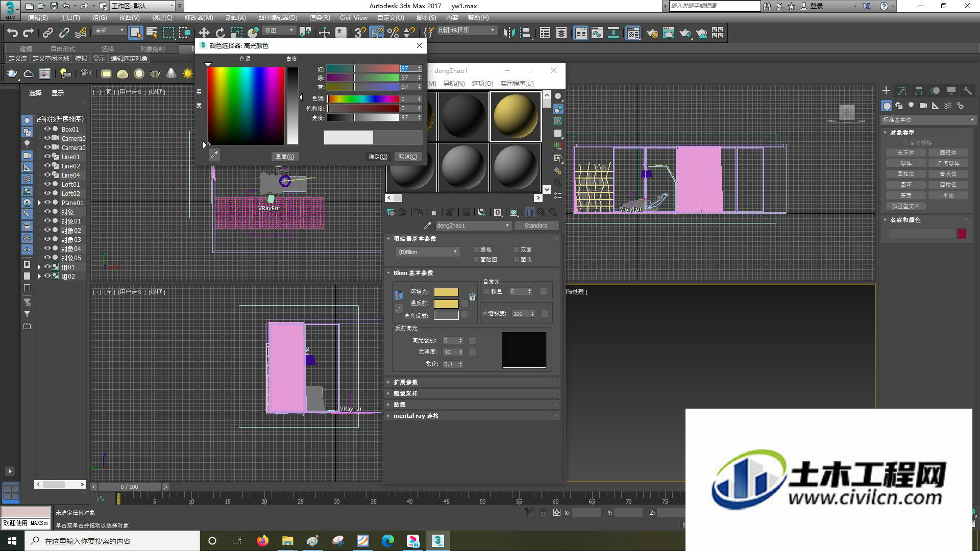Viewport: 980px width, 552px height.
Task: Click Get Material icon in Material Editor
Action: pos(391,212)
